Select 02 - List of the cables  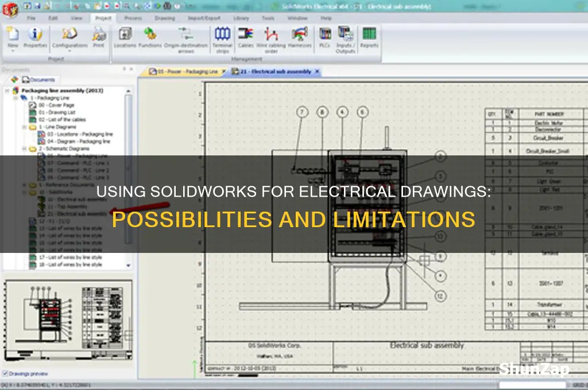point(62,119)
